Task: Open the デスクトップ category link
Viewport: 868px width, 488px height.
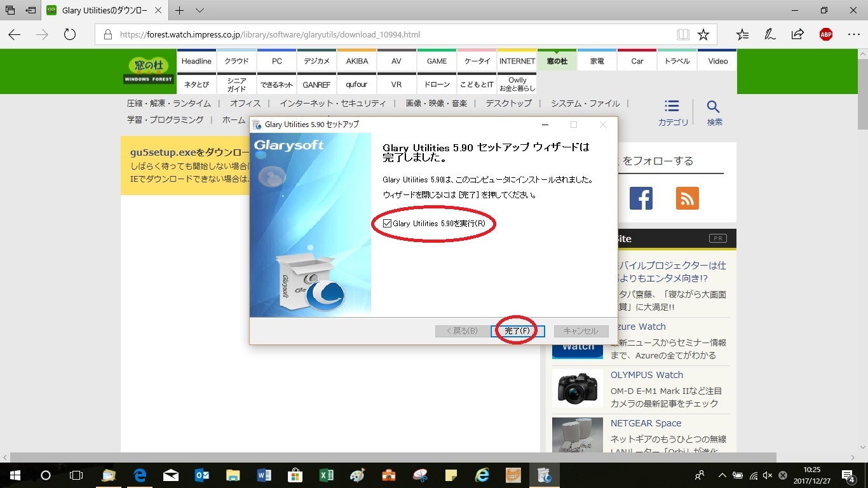Action: (509, 104)
